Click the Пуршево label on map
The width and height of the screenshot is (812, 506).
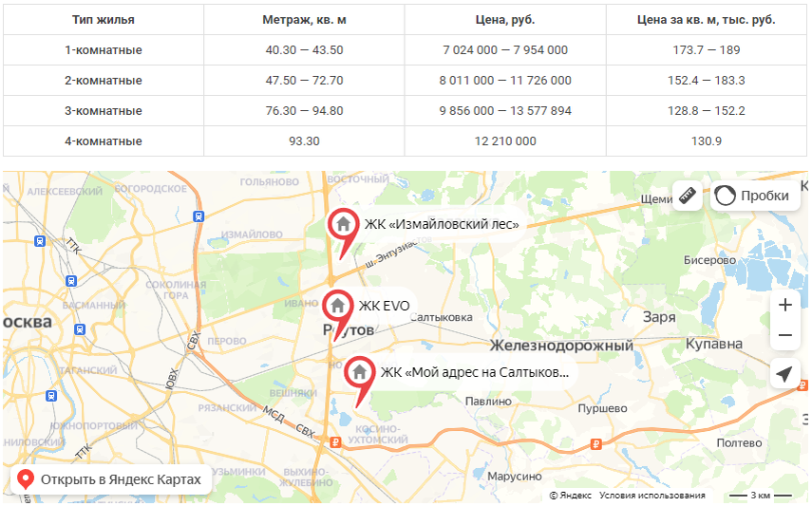[x=602, y=408]
